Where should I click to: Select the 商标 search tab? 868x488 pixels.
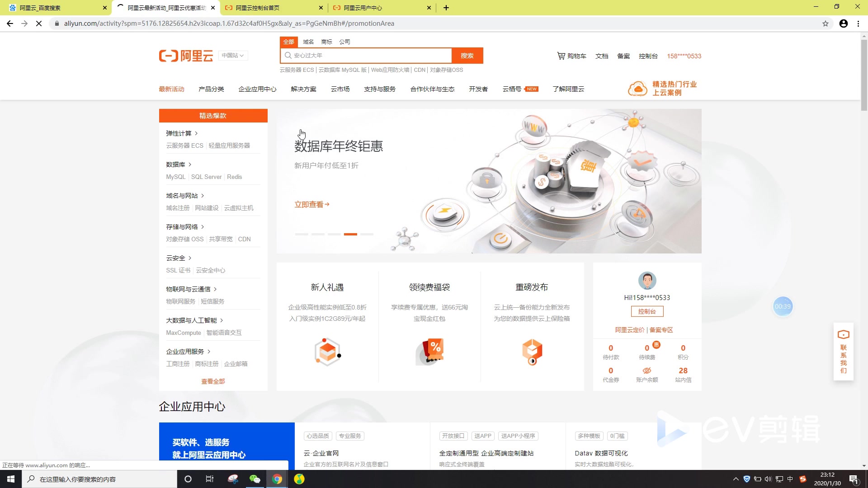click(326, 42)
